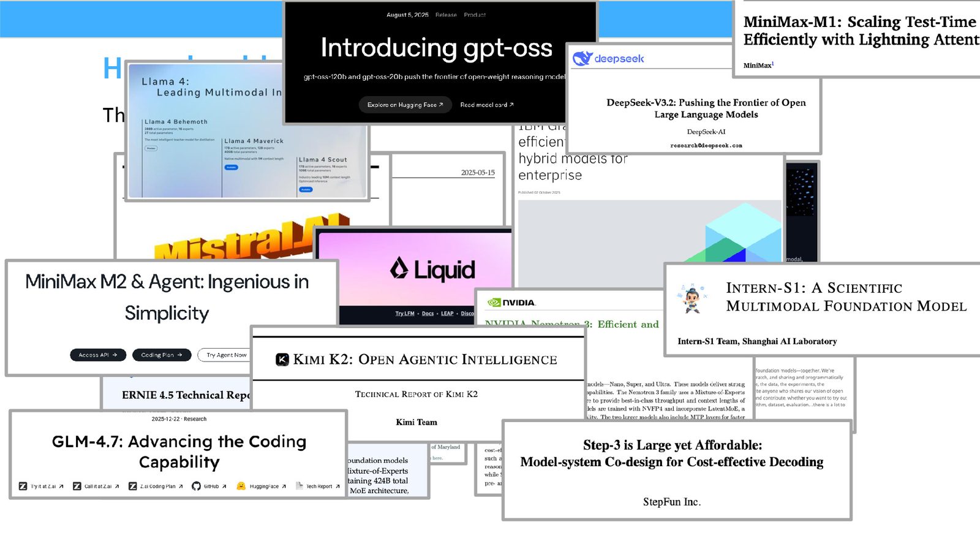
Task: Click the Step-3 paper title
Action: coord(672,453)
